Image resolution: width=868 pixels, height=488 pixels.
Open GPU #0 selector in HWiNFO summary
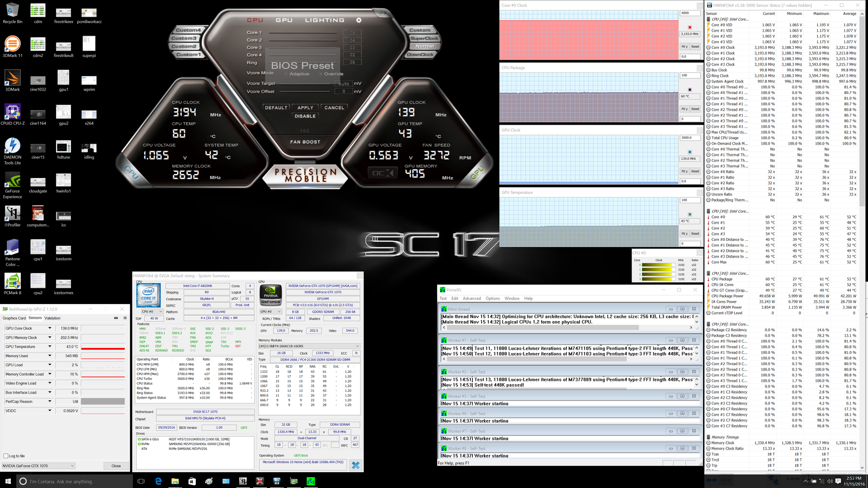click(270, 311)
